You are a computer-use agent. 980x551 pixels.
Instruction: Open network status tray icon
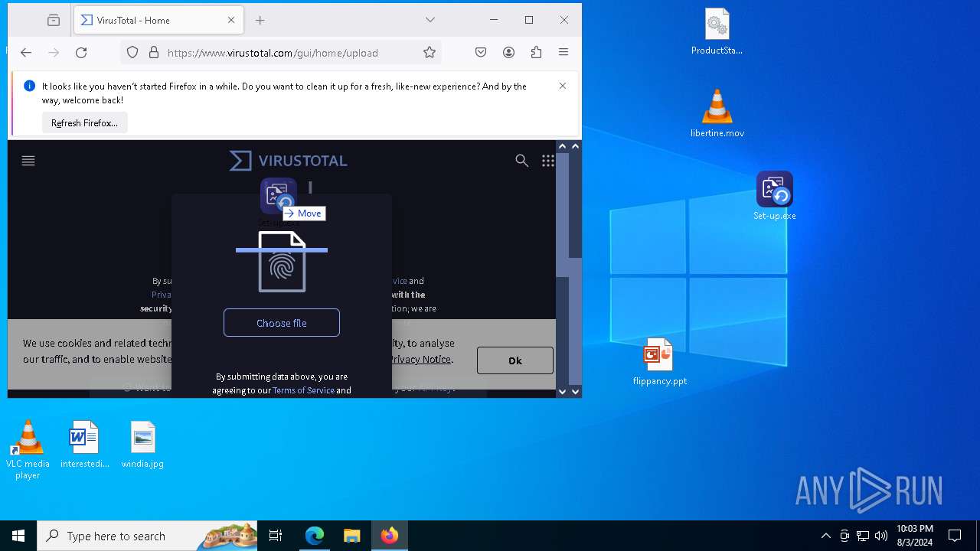click(x=863, y=536)
